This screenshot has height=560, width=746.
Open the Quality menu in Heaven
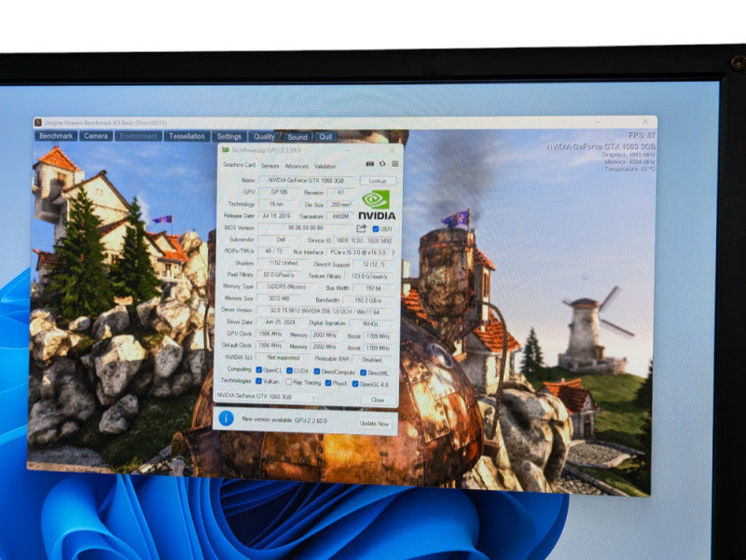(x=264, y=137)
